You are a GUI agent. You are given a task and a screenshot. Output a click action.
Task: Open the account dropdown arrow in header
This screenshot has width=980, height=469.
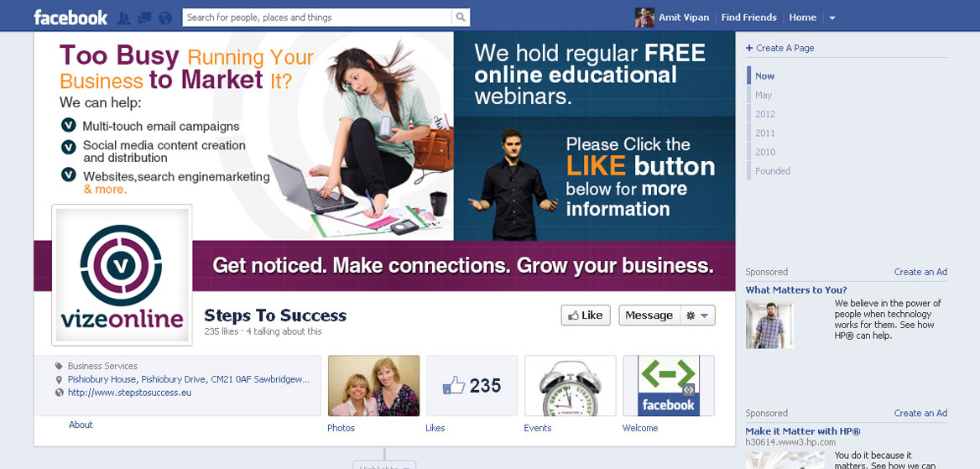tap(831, 18)
